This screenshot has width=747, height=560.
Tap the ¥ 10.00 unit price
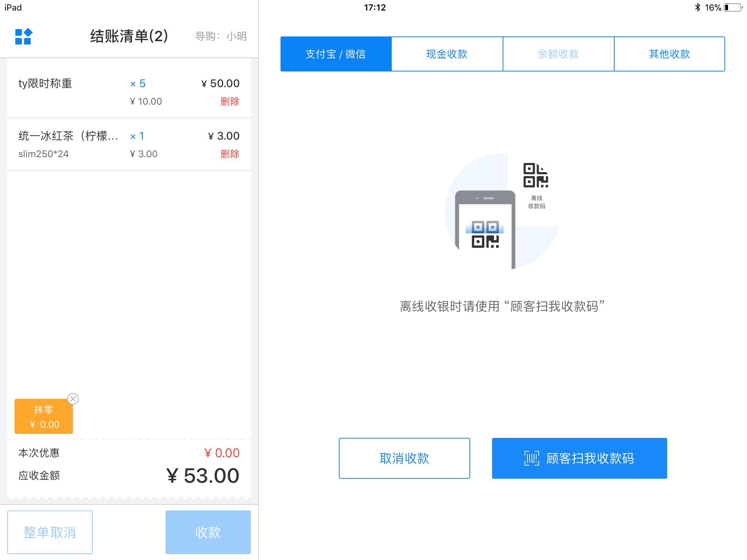click(146, 101)
